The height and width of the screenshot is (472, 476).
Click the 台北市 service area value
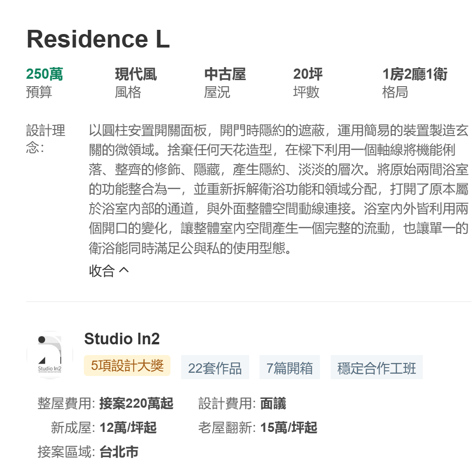coord(119,452)
